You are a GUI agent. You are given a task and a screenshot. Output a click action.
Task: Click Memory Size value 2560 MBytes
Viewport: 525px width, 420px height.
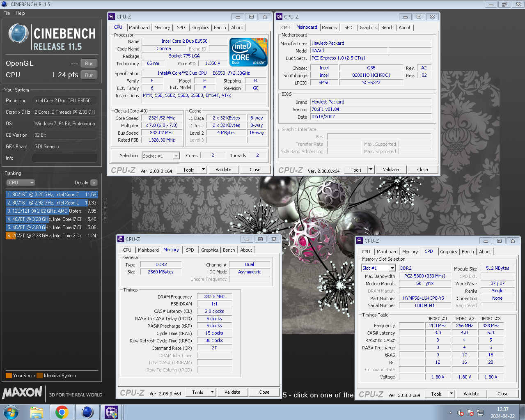click(160, 272)
